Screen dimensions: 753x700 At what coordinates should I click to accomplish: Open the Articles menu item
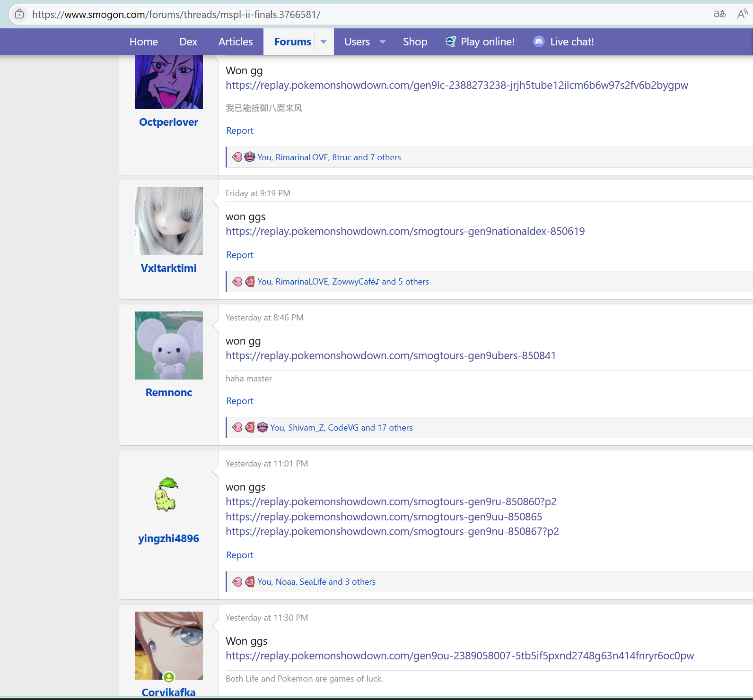pyautogui.click(x=236, y=42)
